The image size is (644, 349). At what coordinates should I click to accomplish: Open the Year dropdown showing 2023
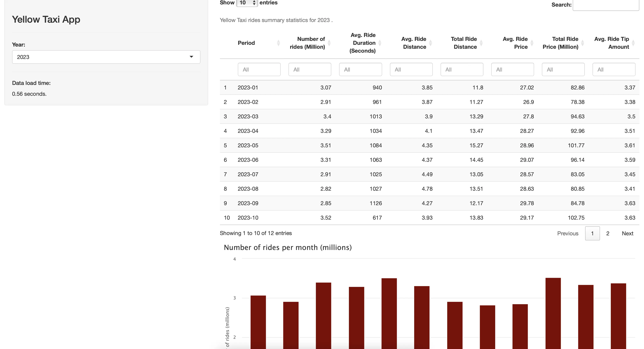(106, 57)
